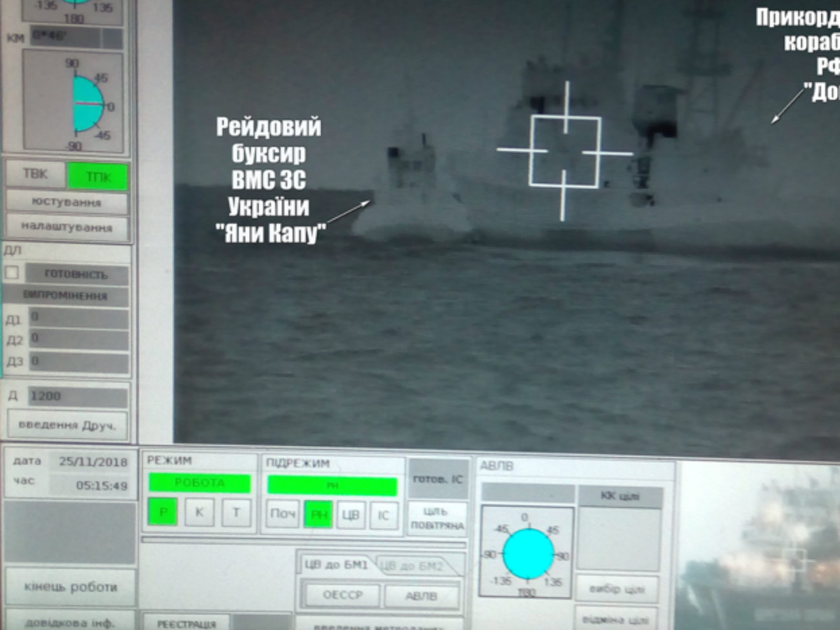The width and height of the screenshot is (840, 630).
Task: Open the ЦВ до БМ2 tab
Action: (412, 566)
